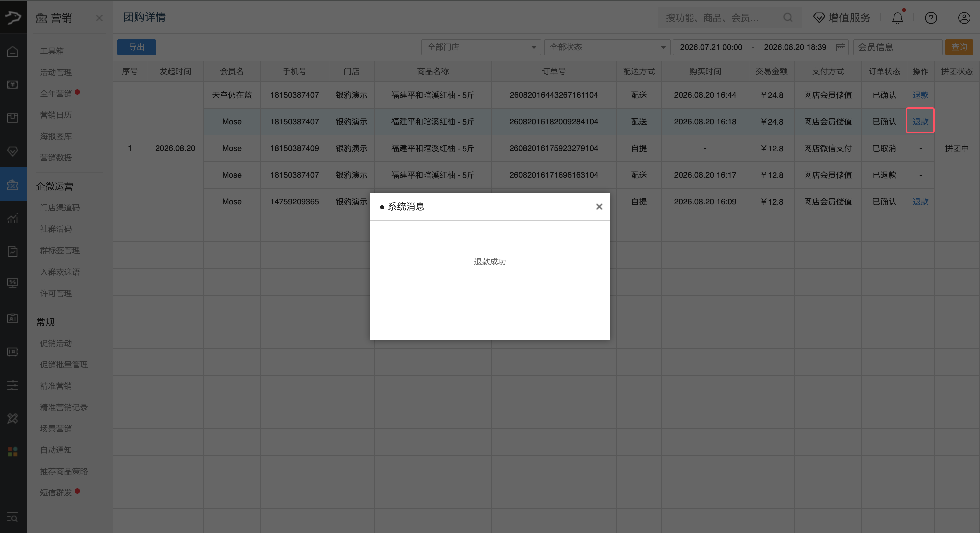980x533 pixels.
Task: Click the 会员信息 input field
Action: click(x=898, y=47)
